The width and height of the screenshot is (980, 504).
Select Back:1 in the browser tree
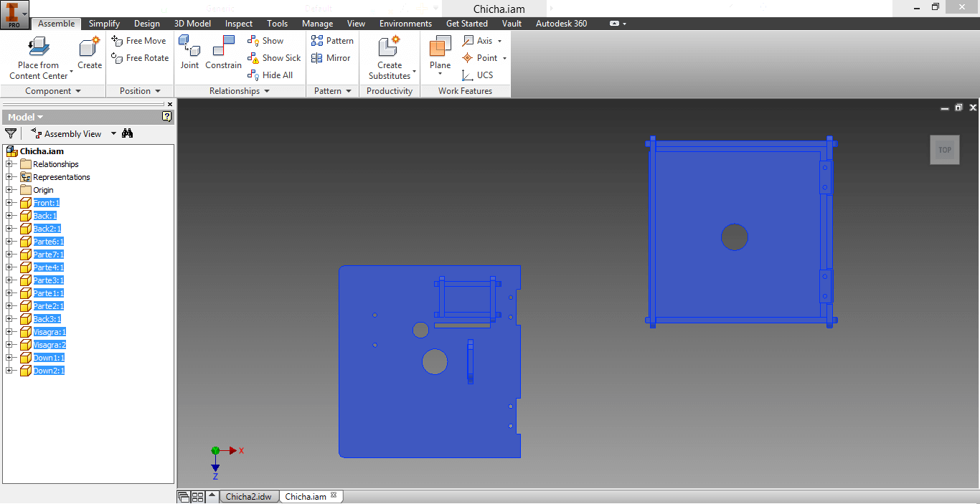(x=44, y=216)
